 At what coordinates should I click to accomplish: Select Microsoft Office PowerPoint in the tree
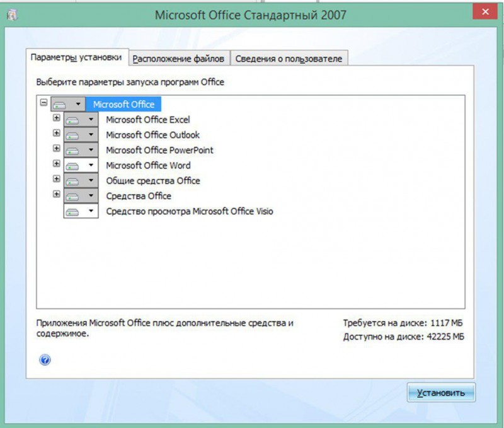point(159,150)
